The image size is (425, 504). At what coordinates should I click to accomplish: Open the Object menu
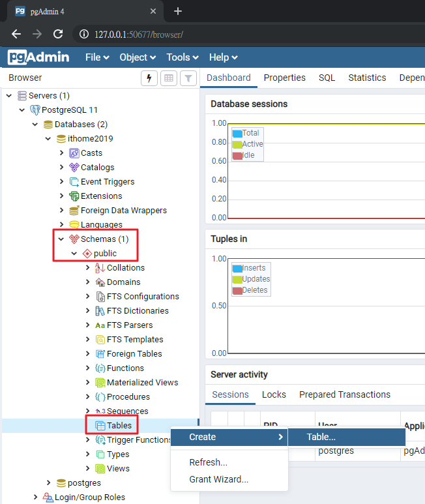[138, 57]
